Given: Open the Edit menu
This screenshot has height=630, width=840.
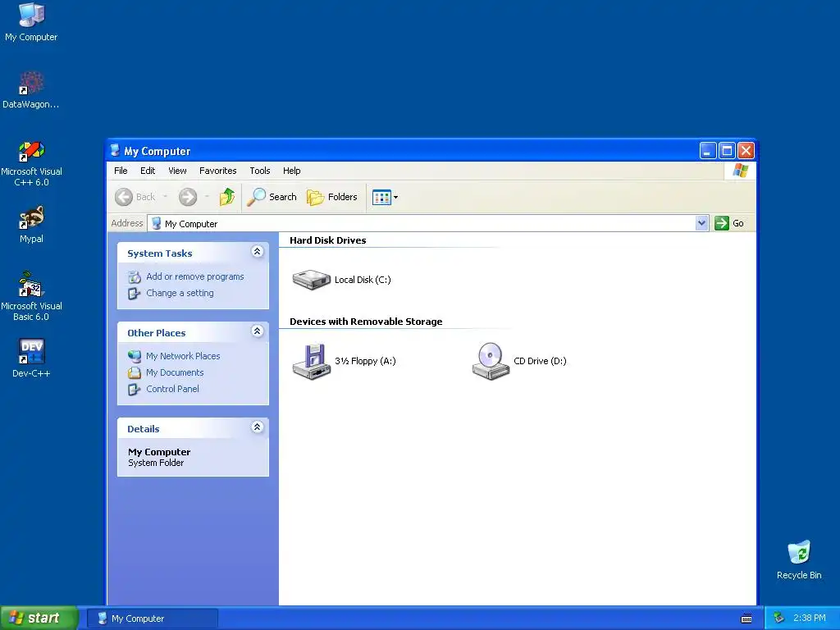Looking at the screenshot, I should [148, 171].
